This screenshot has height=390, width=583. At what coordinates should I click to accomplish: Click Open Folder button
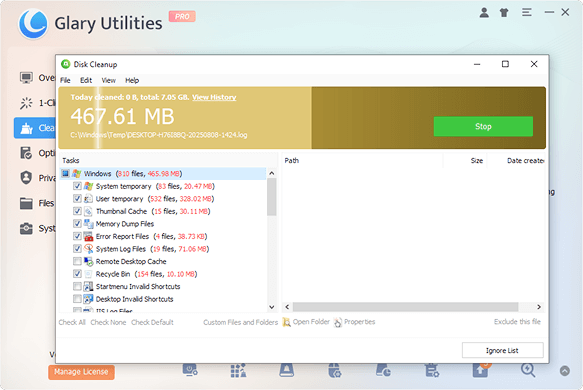pos(306,322)
